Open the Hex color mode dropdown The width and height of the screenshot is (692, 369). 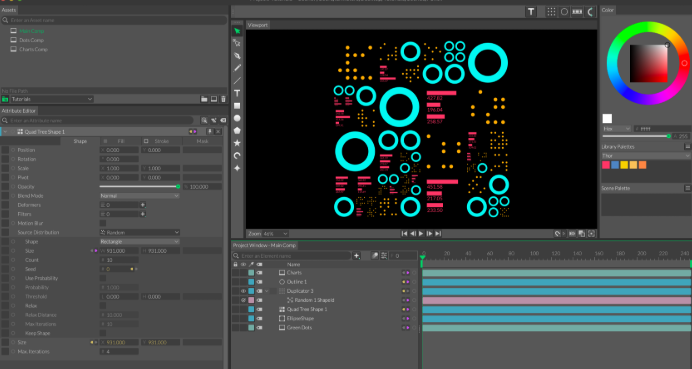click(617, 129)
